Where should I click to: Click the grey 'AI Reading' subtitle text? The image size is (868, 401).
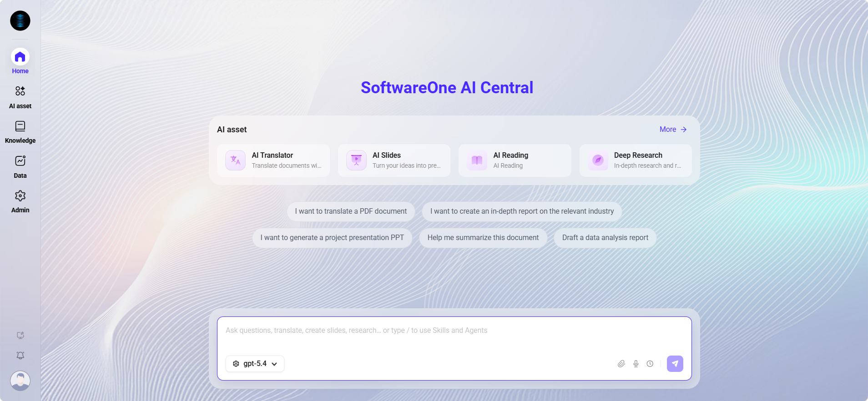(508, 166)
